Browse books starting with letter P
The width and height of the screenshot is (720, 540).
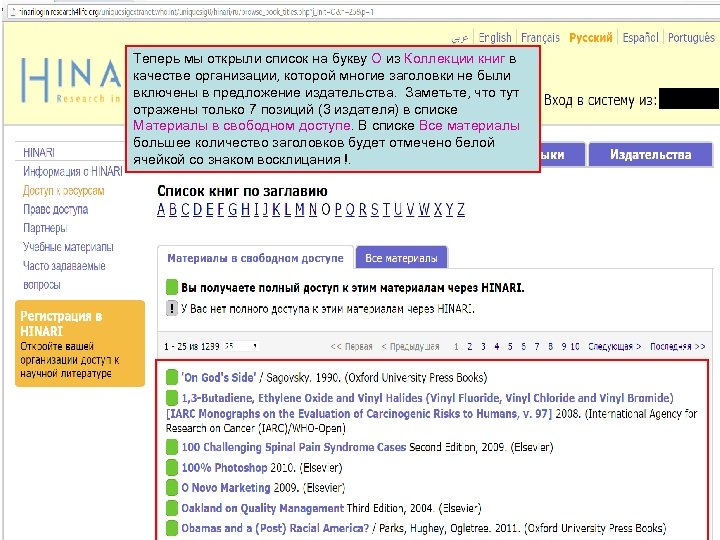[x=338, y=209]
